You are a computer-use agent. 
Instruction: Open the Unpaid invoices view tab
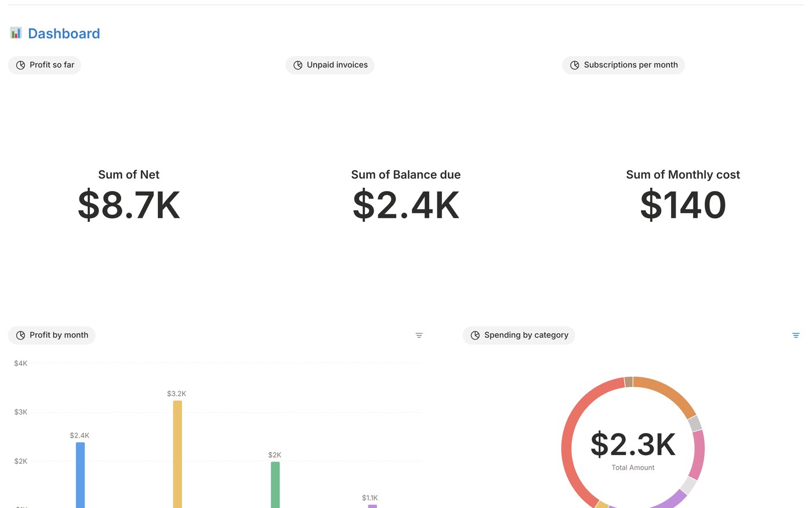click(x=330, y=65)
